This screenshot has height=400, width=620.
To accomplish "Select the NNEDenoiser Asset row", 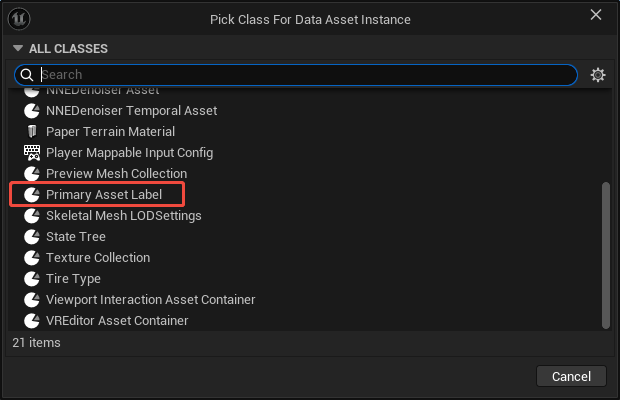I will tap(102, 91).
